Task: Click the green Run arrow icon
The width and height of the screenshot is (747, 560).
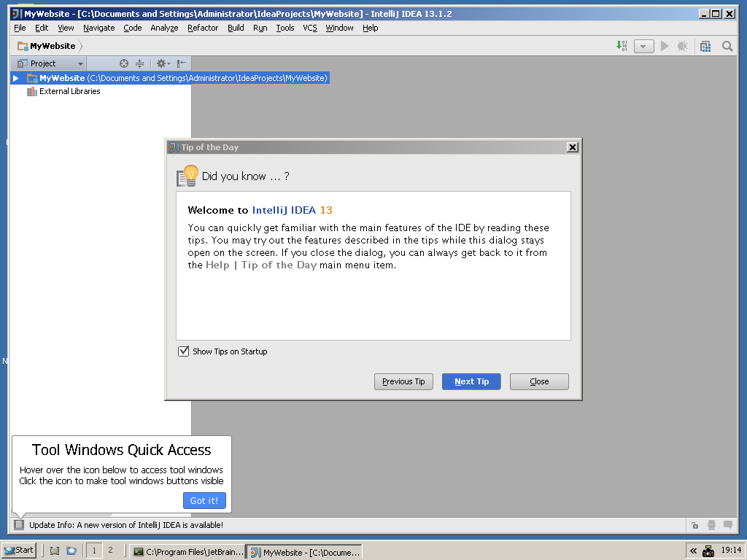Action: 665,46
